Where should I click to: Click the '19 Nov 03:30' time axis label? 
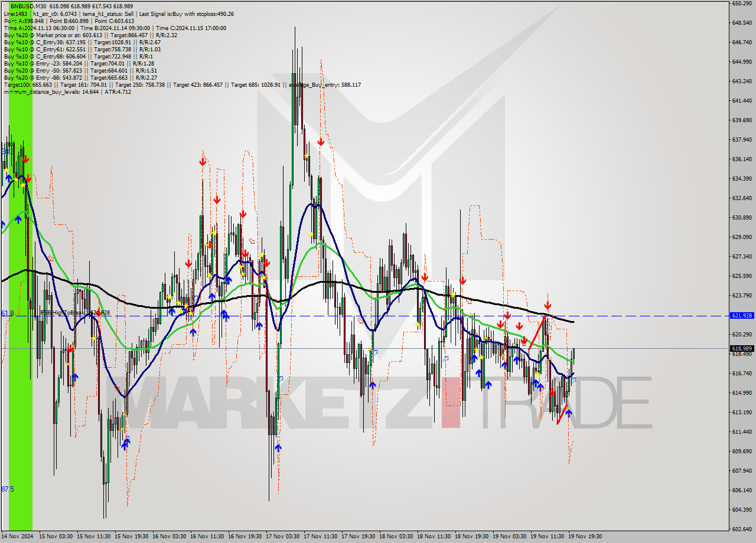(510, 537)
